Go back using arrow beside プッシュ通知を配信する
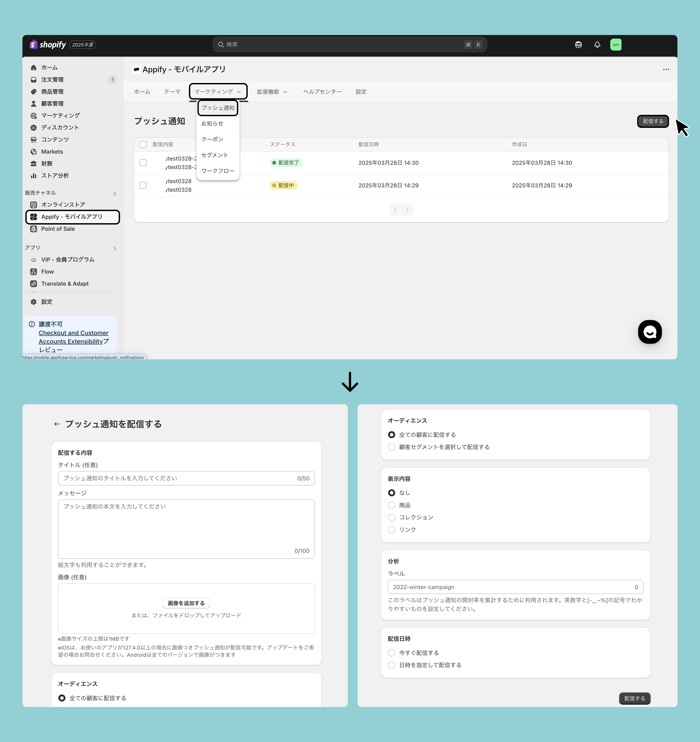The image size is (700, 742). (x=57, y=424)
